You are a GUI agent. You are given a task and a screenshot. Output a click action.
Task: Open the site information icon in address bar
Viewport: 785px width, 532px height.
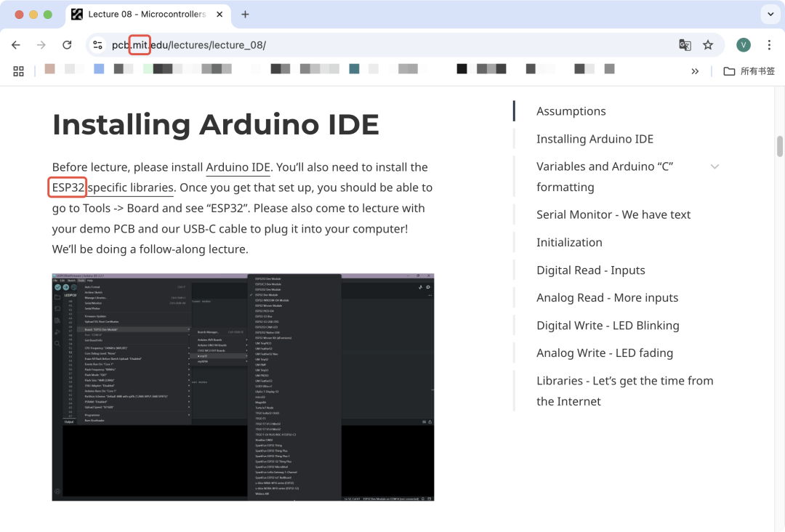(97, 45)
